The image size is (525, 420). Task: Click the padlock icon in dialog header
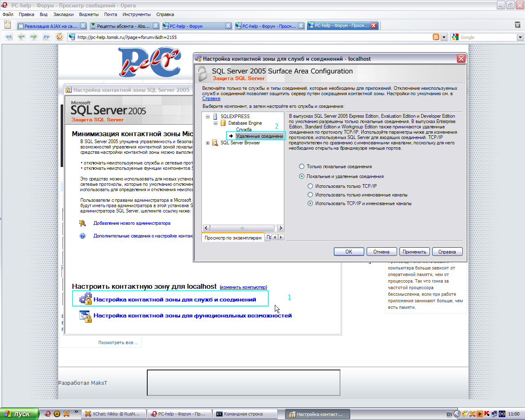(x=203, y=73)
